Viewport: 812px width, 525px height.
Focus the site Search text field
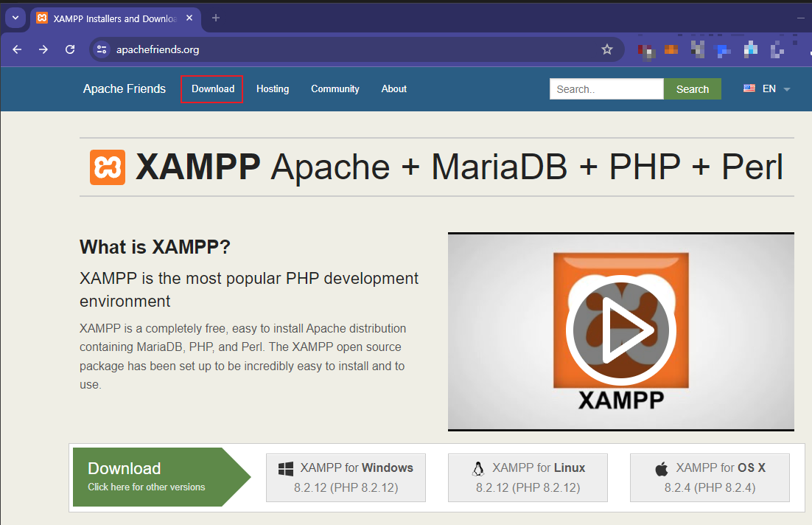click(606, 88)
